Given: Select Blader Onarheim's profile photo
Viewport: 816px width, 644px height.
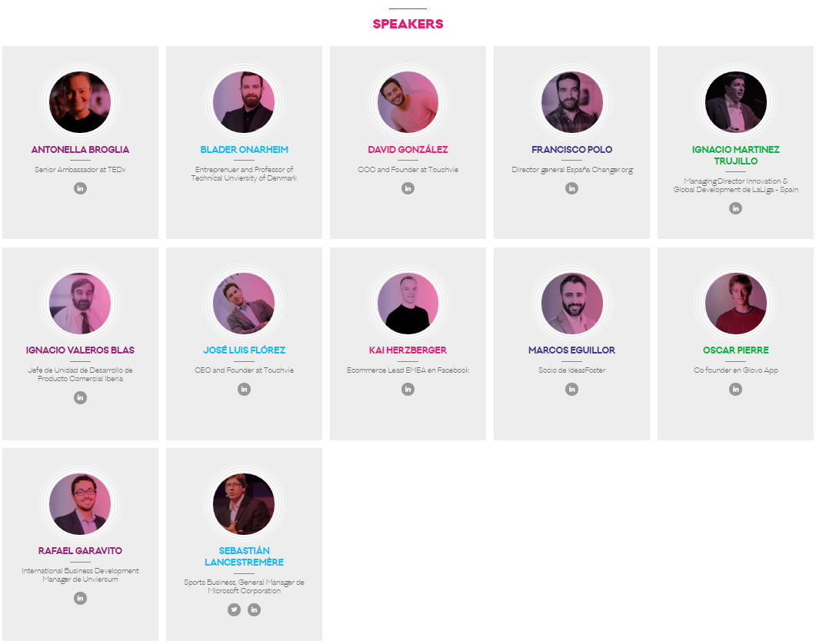Looking at the screenshot, I should [244, 102].
